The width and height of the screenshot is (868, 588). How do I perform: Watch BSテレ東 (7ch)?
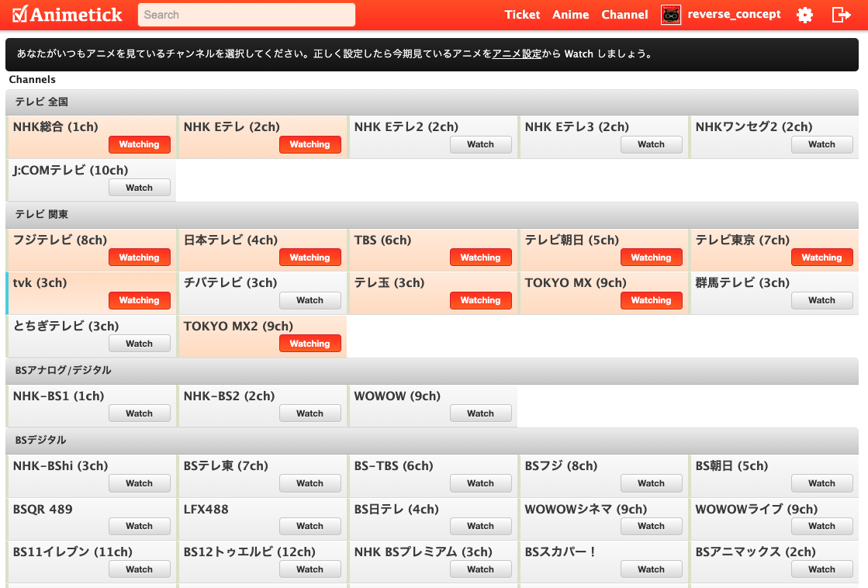click(310, 483)
